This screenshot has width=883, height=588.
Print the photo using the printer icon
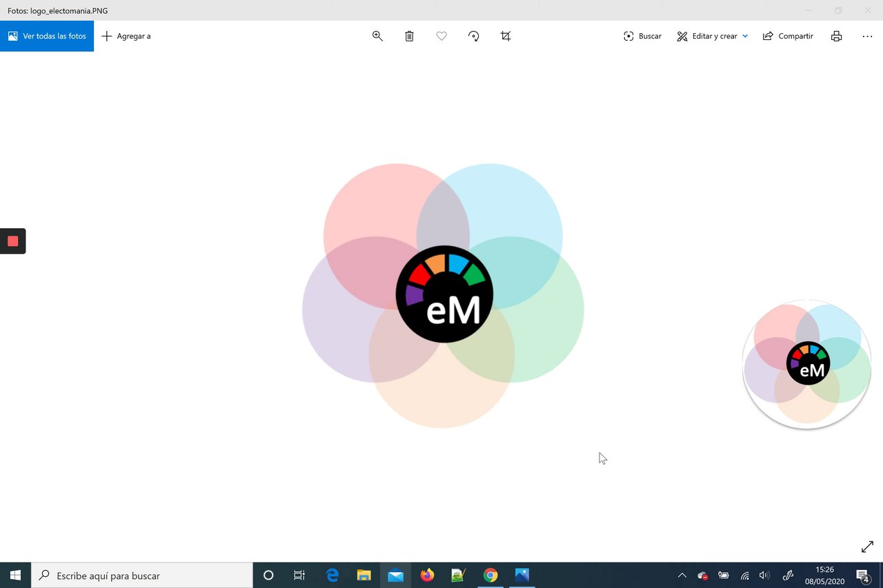[x=836, y=36]
